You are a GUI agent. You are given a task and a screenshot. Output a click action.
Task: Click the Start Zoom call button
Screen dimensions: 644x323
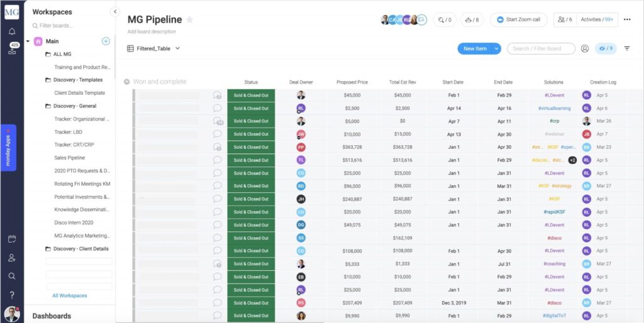tap(518, 19)
